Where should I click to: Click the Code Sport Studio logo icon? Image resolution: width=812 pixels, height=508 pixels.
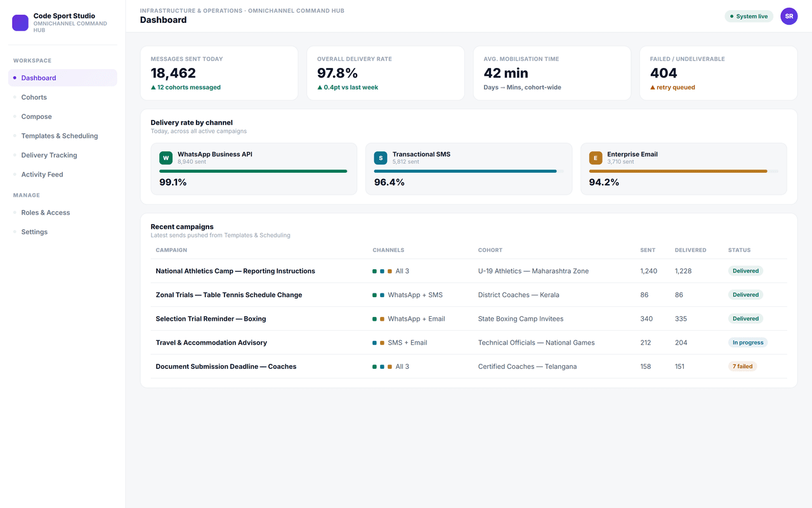point(20,23)
